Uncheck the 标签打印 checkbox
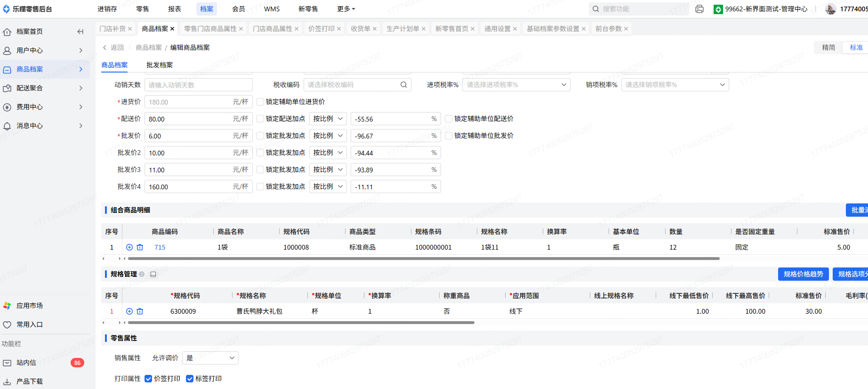The height and width of the screenshot is (389, 868). pyautogui.click(x=190, y=379)
